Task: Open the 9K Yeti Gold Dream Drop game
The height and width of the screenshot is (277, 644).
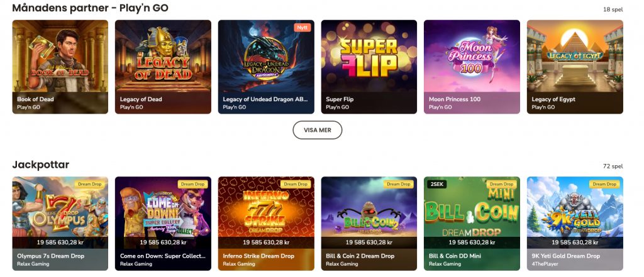Action: pyautogui.click(x=575, y=224)
